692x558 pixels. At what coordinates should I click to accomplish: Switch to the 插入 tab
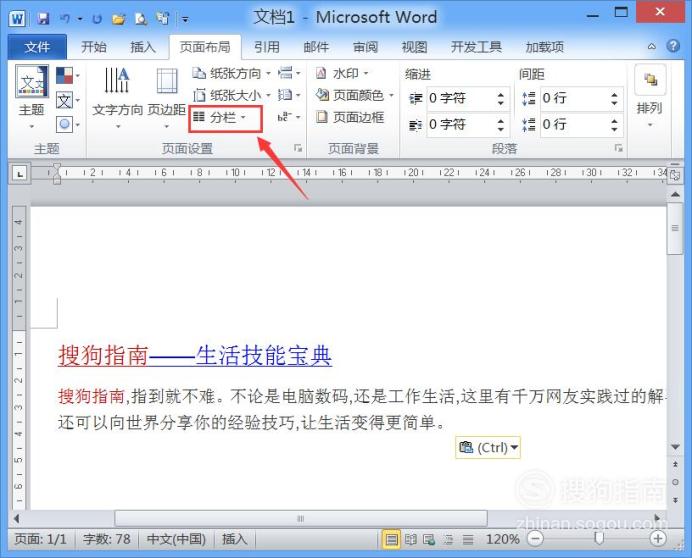pyautogui.click(x=143, y=47)
